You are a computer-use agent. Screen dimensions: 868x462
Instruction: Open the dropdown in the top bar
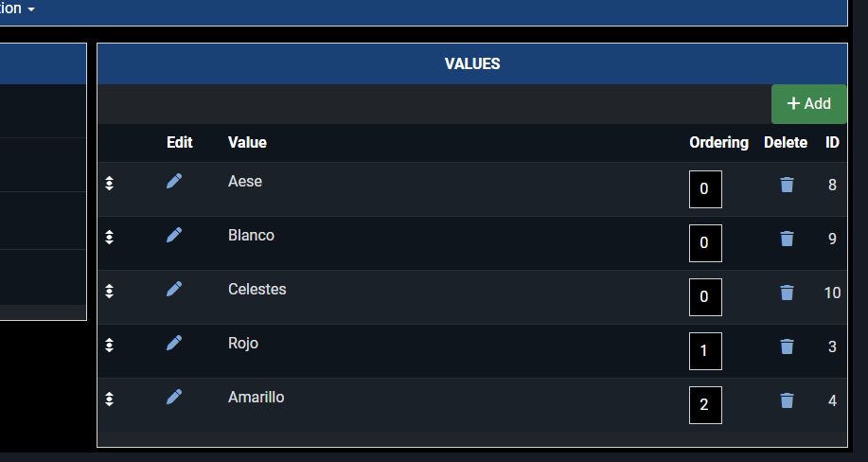pyautogui.click(x=22, y=9)
